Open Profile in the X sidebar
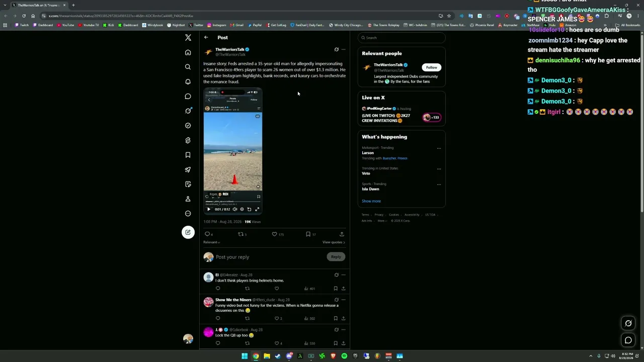This screenshot has width=644, height=362. (x=188, y=199)
